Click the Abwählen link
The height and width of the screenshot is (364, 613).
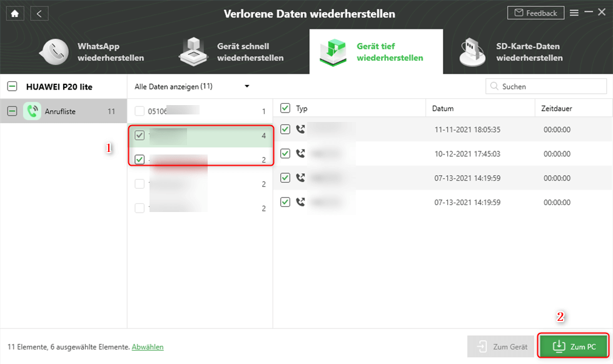[148, 346]
